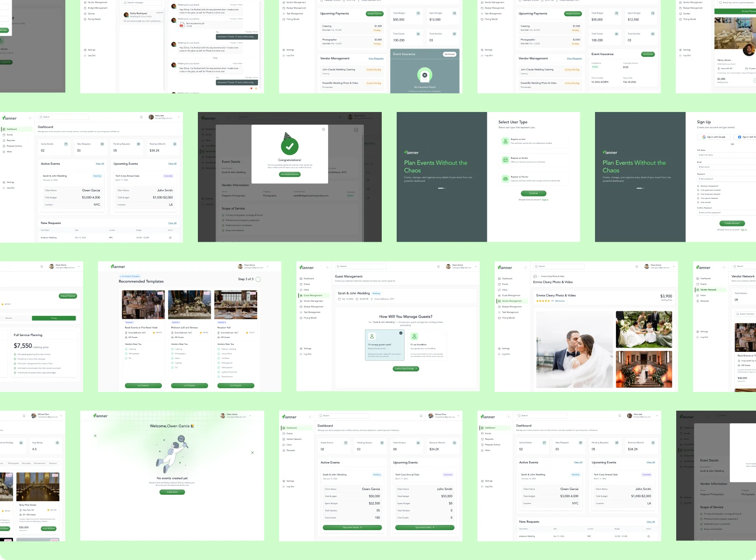Screen dimensions: 756x560
Task: Click bell icon on Emma Cleary vendor page
Action: [x=637, y=266]
